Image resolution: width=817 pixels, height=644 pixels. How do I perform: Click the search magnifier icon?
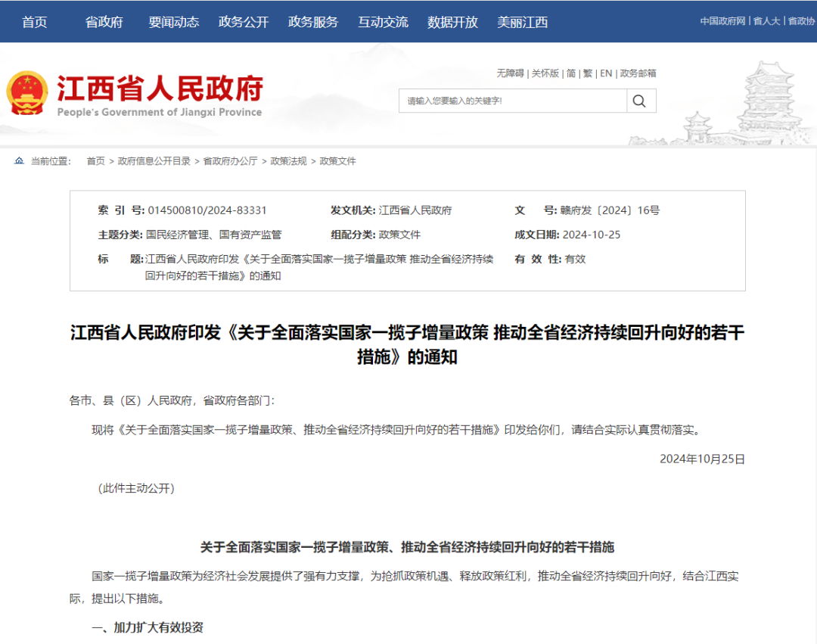point(639,101)
